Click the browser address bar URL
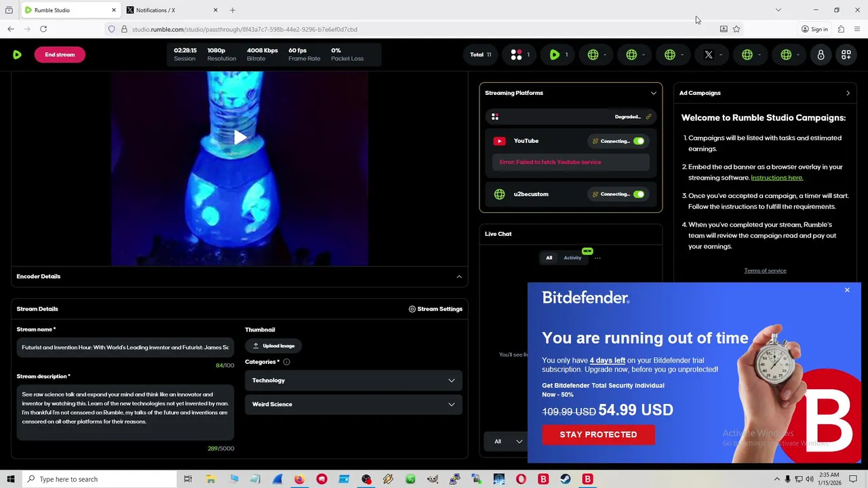This screenshot has height=488, width=868. click(245, 29)
